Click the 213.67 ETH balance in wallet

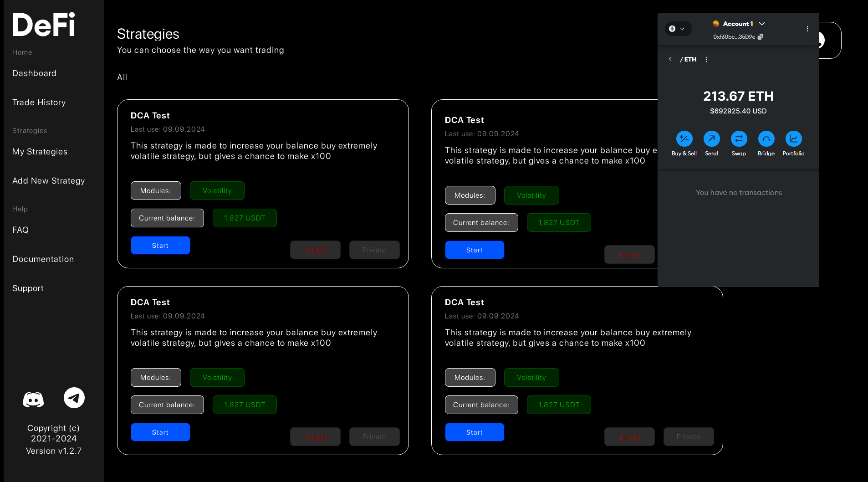[738, 96]
